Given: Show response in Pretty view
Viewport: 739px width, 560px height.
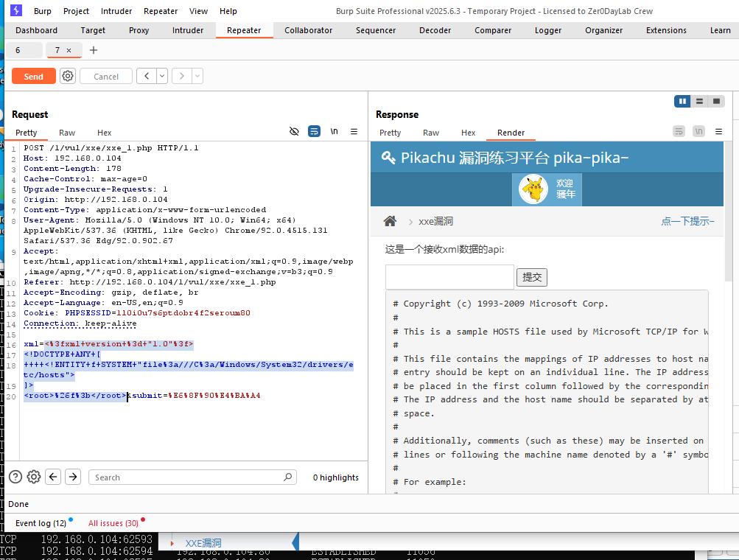Looking at the screenshot, I should [x=390, y=133].
